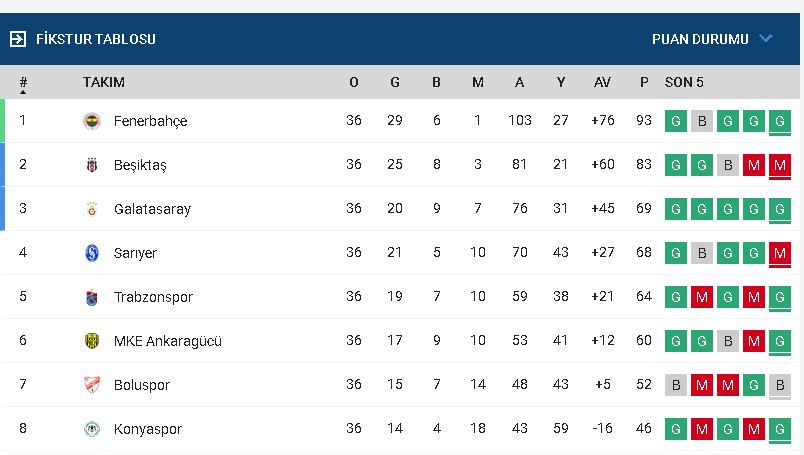This screenshot has height=455, width=804.
Task: Sort the table by the # column
Action: coord(23,83)
